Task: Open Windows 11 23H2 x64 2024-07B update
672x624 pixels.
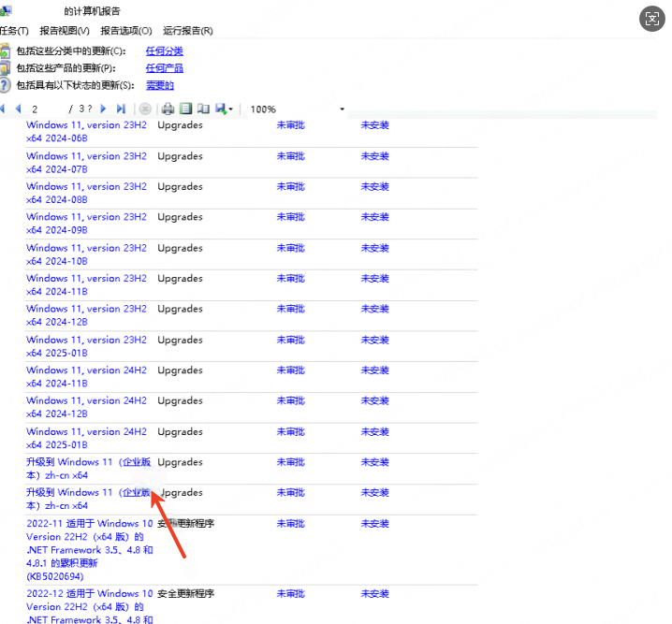Action: (86, 163)
